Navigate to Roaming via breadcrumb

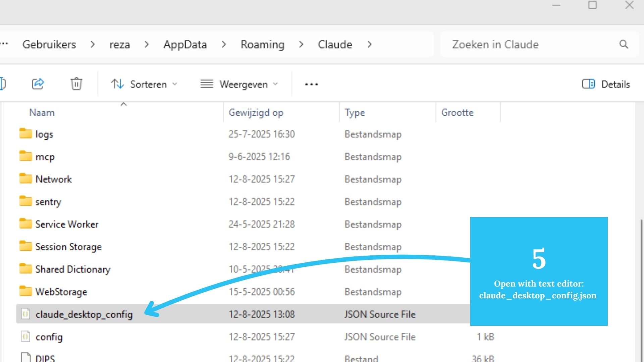tap(262, 44)
